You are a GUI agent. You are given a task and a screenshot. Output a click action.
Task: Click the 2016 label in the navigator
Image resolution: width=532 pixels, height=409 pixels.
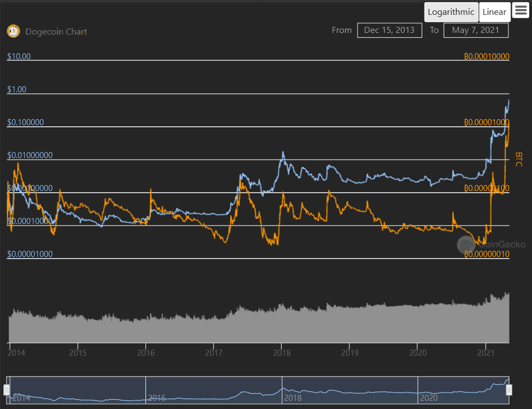pyautogui.click(x=157, y=398)
